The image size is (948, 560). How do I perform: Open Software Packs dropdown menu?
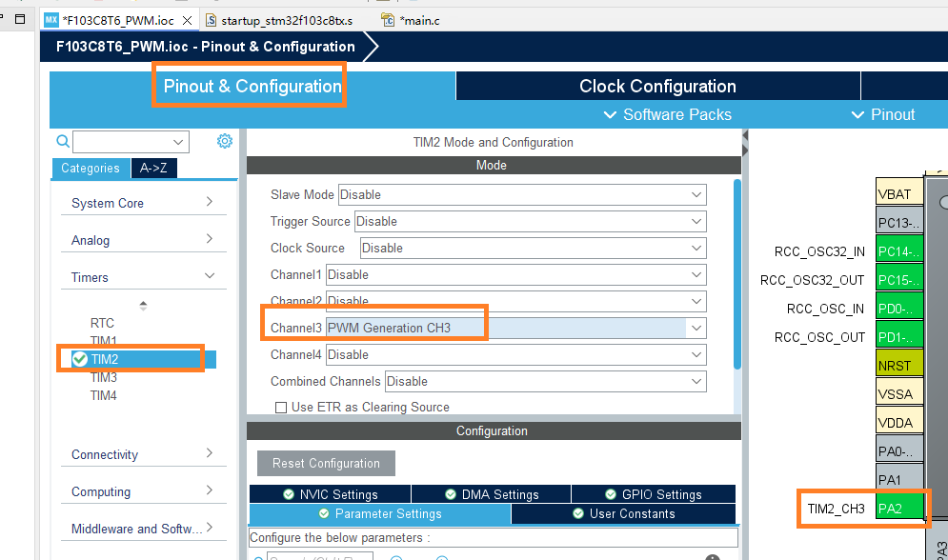click(668, 115)
